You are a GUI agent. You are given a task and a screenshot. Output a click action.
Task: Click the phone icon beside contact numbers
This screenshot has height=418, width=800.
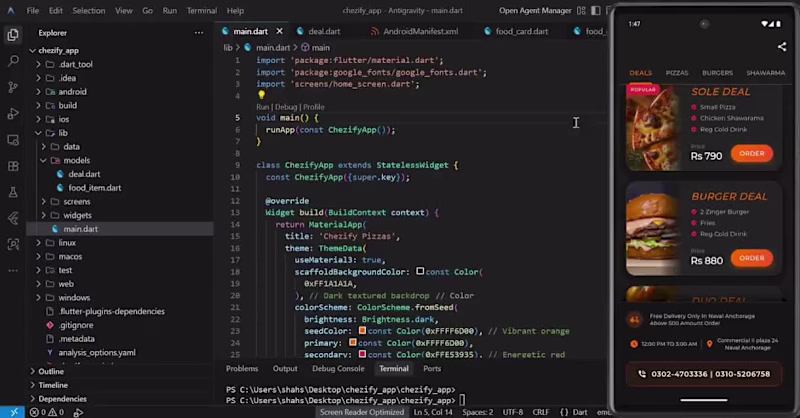point(642,374)
